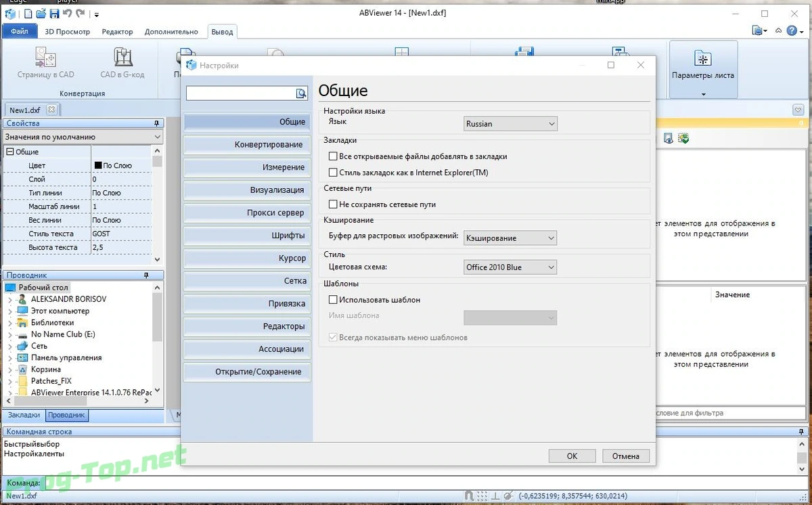
Task: Close the New1.dxf document tab
Action: [51, 109]
